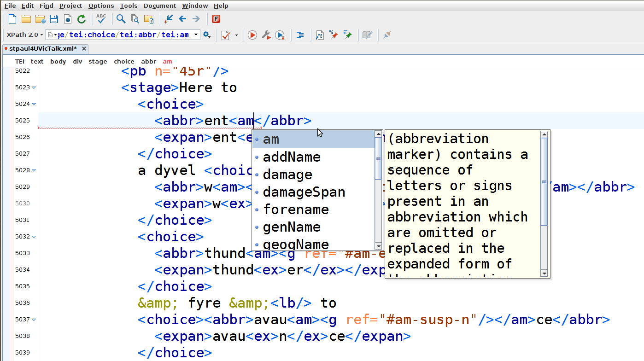The width and height of the screenshot is (644, 361).
Task: Open the Edit menu
Action: coord(28,6)
